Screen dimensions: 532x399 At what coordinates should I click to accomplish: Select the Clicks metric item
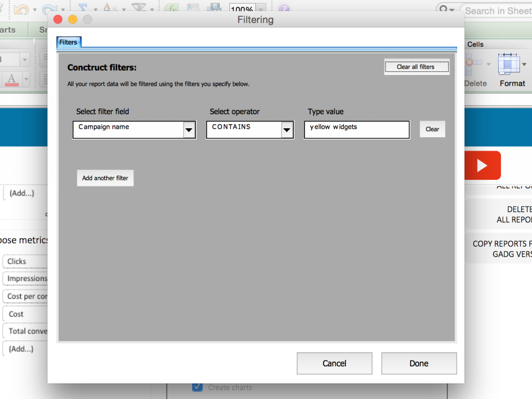25,261
